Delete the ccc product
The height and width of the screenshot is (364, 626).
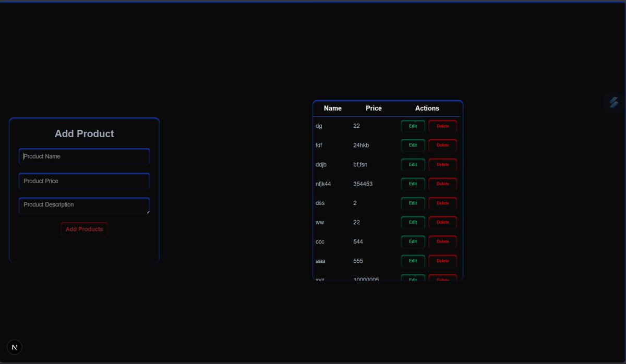click(x=443, y=242)
